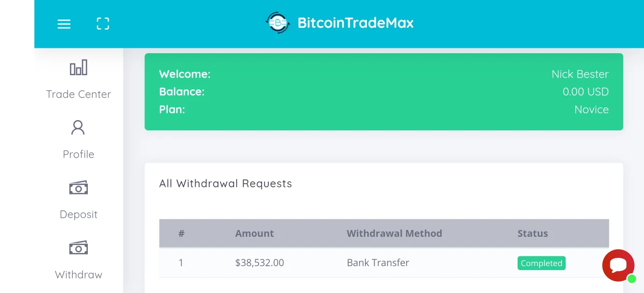The image size is (644, 293).
Task: Click the Amount column header
Action: pos(254,233)
